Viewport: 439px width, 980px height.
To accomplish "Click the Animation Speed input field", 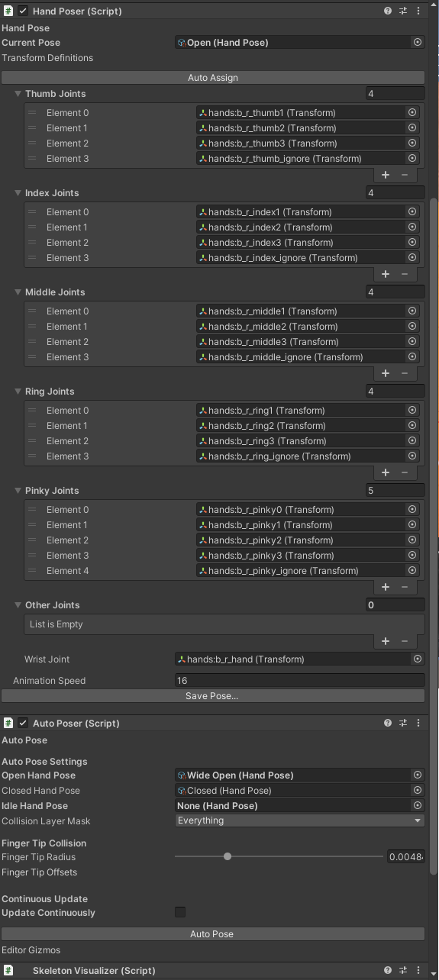I will coord(299,681).
